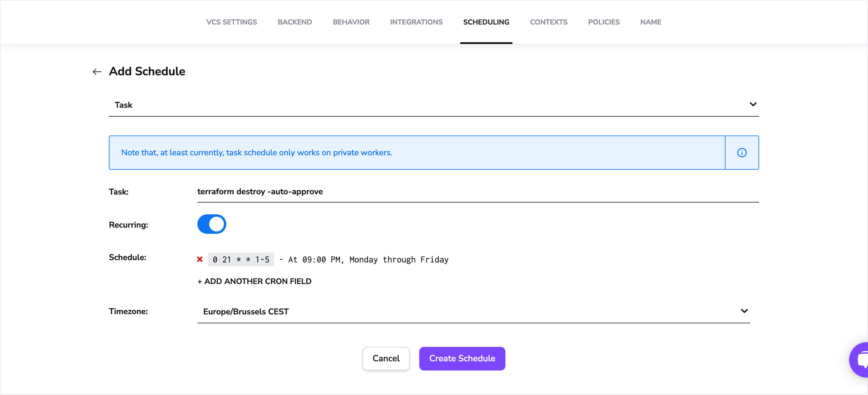
Task: Open the Timezone dropdown chevron
Action: pos(744,311)
